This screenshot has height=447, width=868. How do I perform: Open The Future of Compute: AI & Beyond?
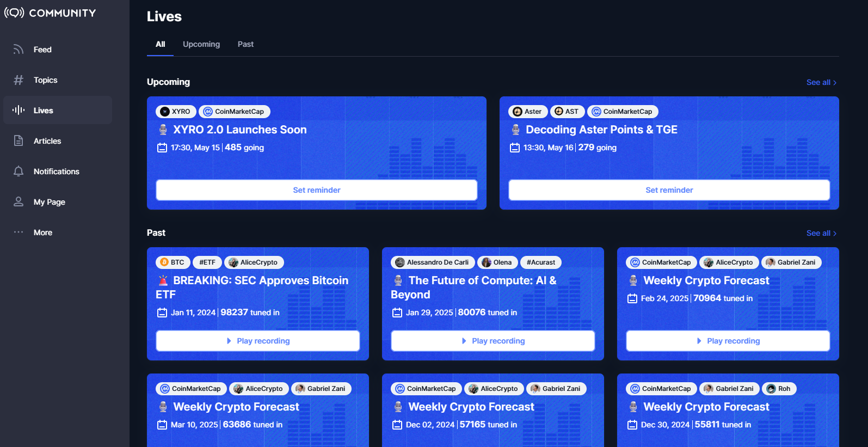tap(473, 287)
